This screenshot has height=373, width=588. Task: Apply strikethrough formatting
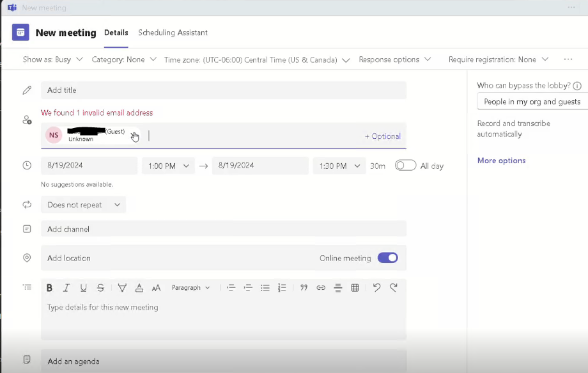point(100,287)
